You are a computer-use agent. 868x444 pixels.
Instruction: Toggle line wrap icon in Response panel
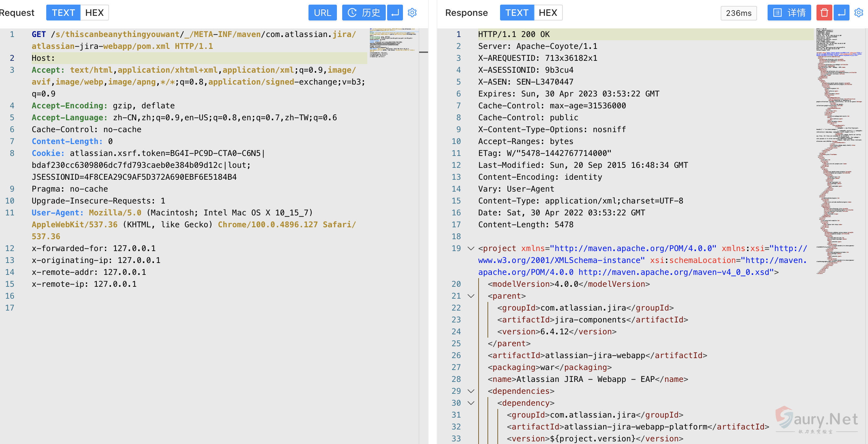click(841, 13)
